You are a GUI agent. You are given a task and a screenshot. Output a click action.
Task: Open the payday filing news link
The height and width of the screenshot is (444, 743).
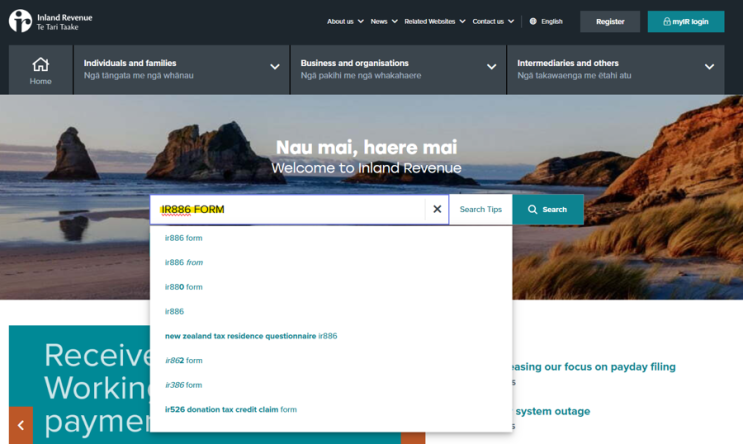pos(594,367)
